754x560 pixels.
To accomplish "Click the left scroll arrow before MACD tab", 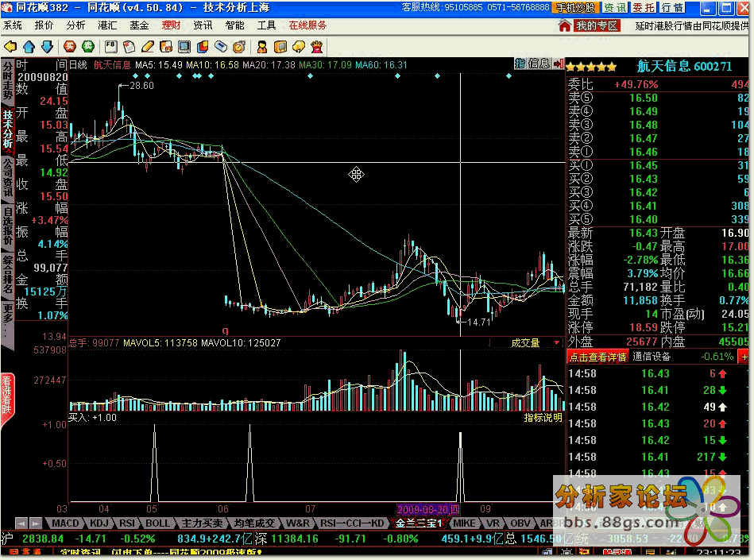I will coord(21,523).
